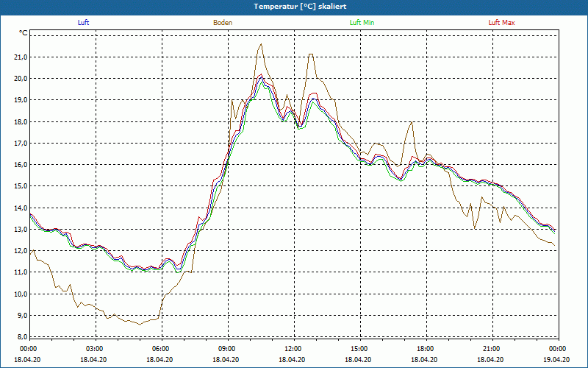The width and height of the screenshot is (588, 368).
Task: Click the 14,0 y-axis value
Action: click(x=21, y=208)
